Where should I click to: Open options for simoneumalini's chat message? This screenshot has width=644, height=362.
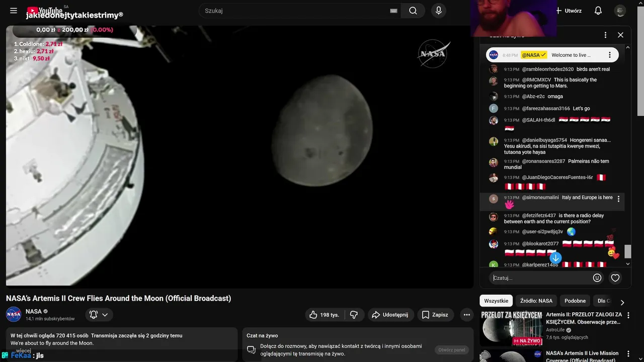point(619,199)
